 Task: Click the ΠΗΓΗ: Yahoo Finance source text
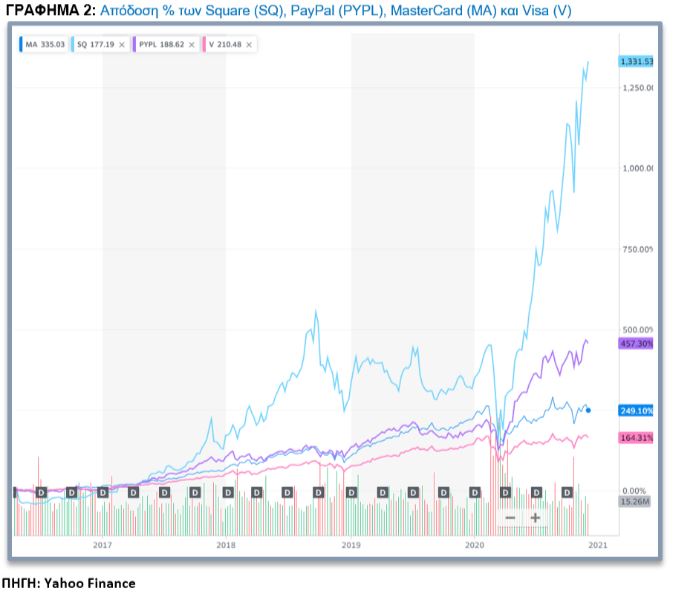tap(69, 583)
